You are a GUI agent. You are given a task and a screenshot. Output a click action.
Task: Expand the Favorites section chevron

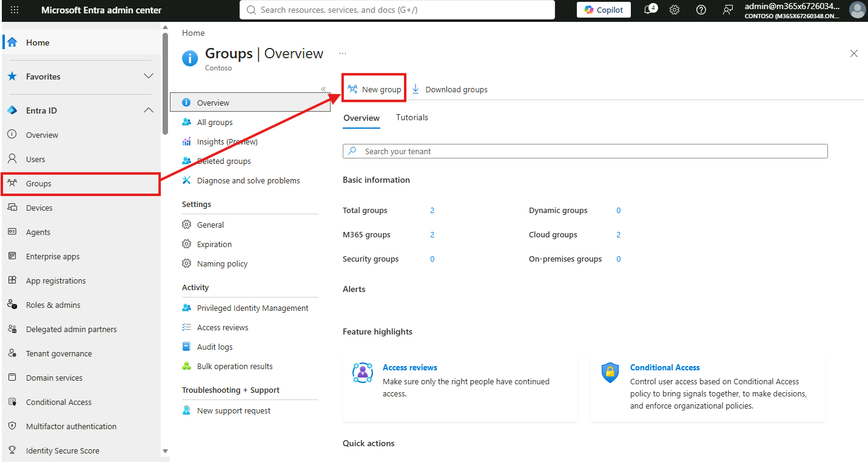(148, 76)
